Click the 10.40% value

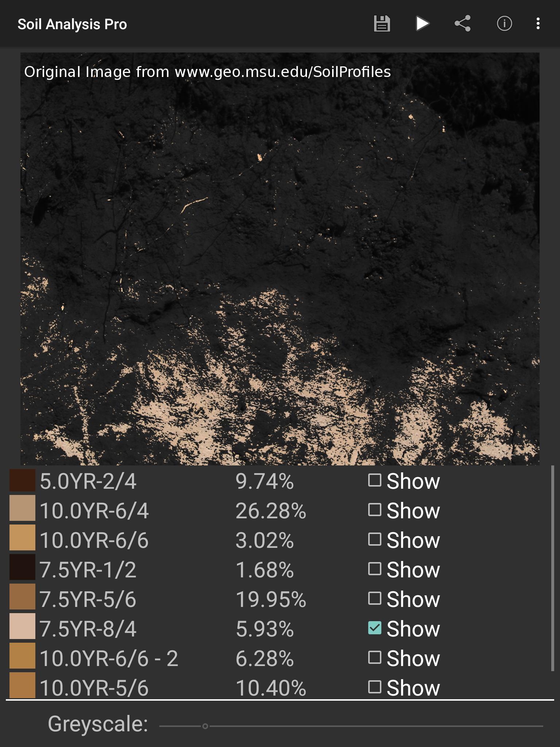point(271,688)
